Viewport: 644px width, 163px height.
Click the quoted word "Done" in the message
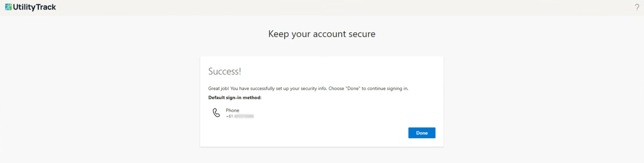(353, 88)
